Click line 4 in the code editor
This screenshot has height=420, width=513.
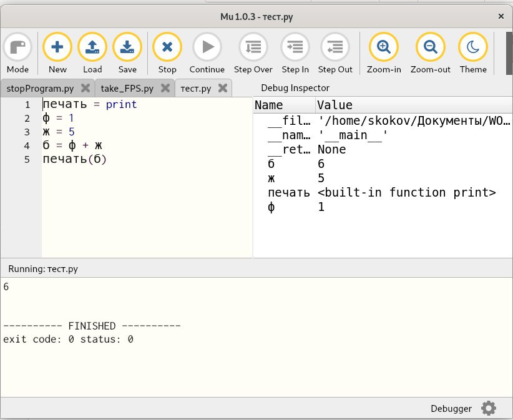coord(73,145)
